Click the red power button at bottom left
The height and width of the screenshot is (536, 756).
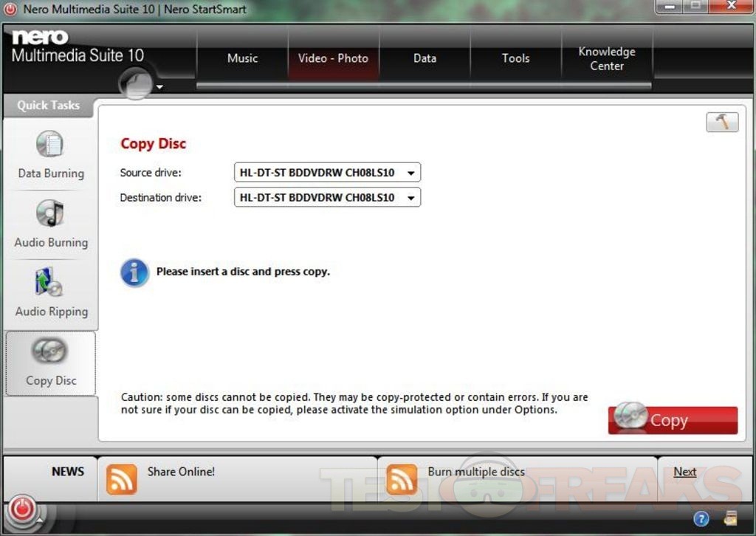click(22, 509)
